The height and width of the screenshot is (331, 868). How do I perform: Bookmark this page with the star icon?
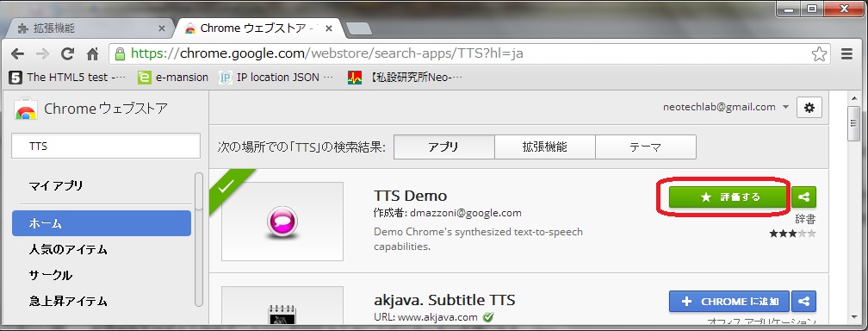click(819, 53)
